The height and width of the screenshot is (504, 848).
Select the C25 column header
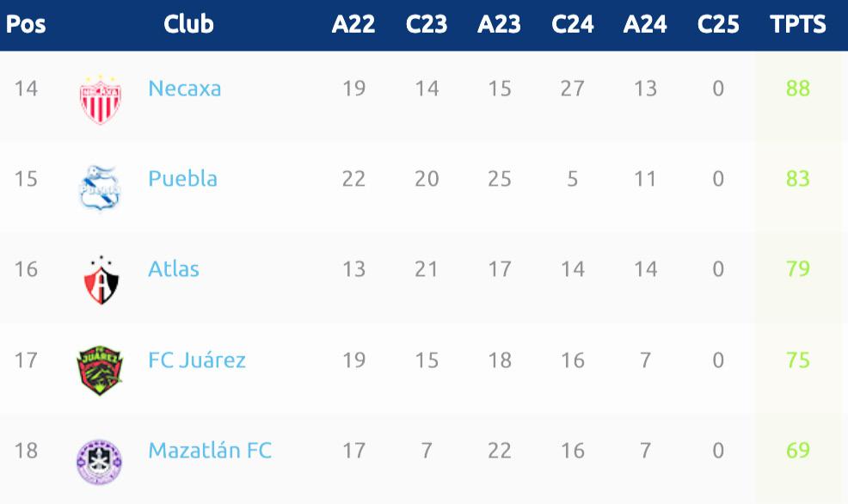point(717,24)
